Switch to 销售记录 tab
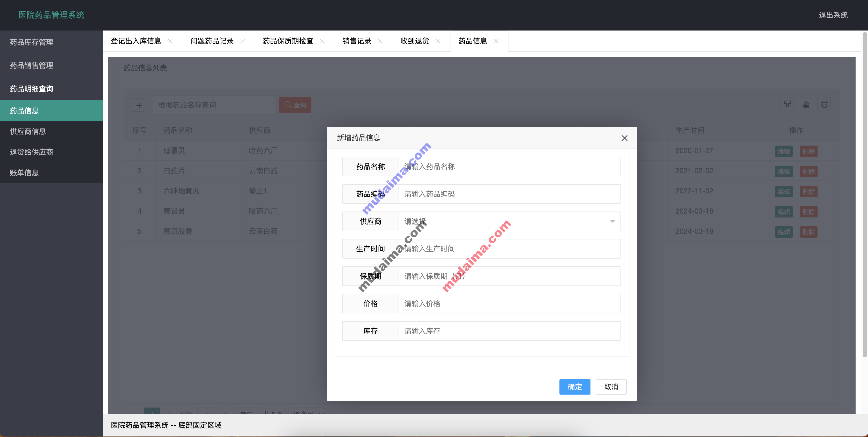 [x=357, y=41]
